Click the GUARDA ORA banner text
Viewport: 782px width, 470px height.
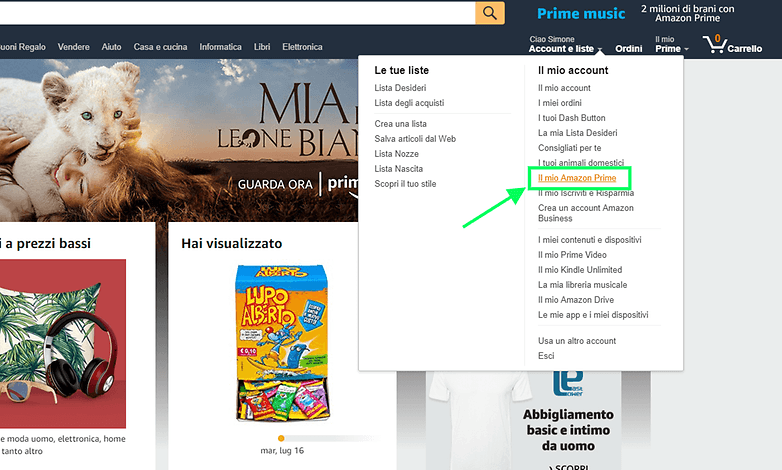point(275,184)
